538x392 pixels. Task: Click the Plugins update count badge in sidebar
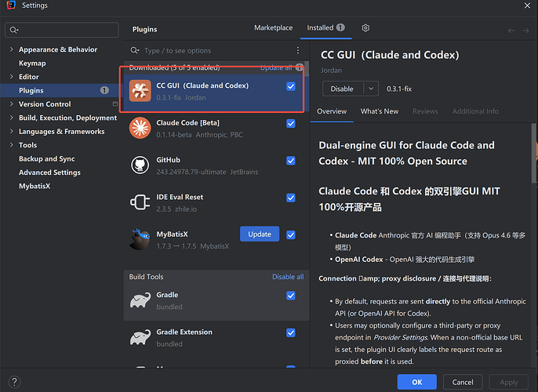click(x=104, y=90)
